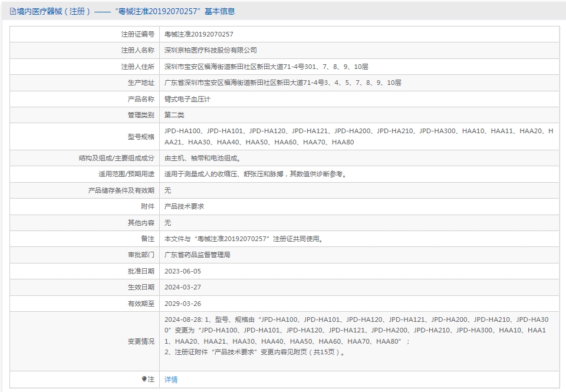Screen dimensions: 566x392
Task: Click the document icon beside the page title
Action: tap(13, 11)
